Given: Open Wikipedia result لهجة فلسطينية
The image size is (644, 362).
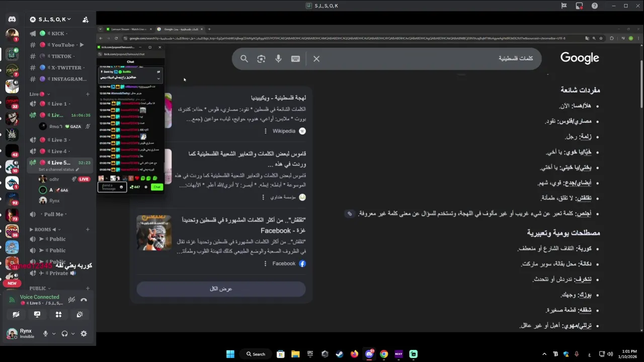Looking at the screenshot, I should tap(278, 98).
